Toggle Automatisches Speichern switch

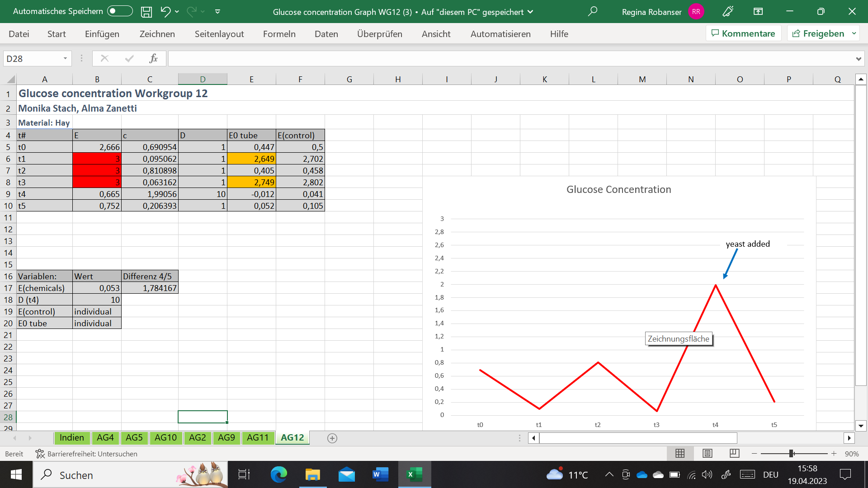[x=120, y=11]
